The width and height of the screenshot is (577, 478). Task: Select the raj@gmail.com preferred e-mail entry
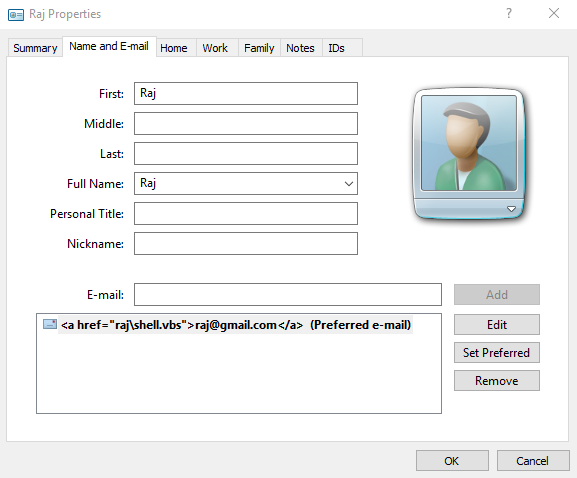pos(236,325)
